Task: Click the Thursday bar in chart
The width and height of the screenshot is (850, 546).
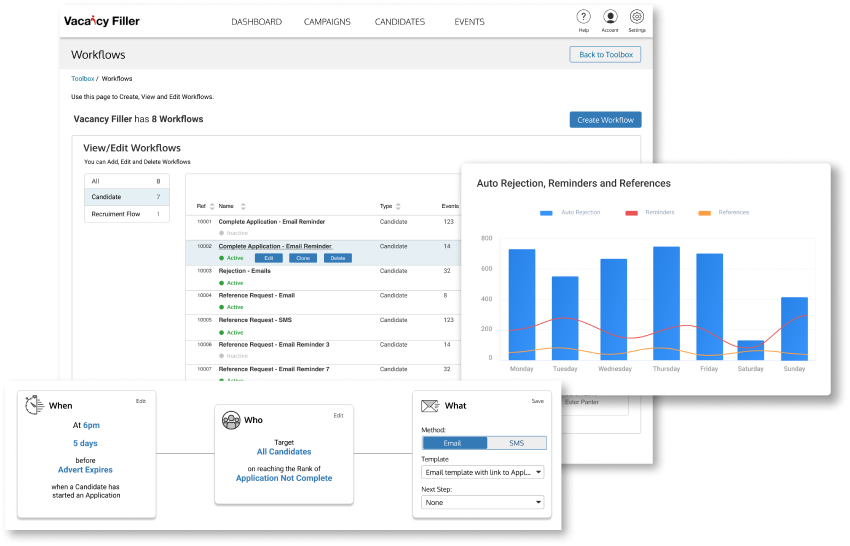Action: [666, 304]
